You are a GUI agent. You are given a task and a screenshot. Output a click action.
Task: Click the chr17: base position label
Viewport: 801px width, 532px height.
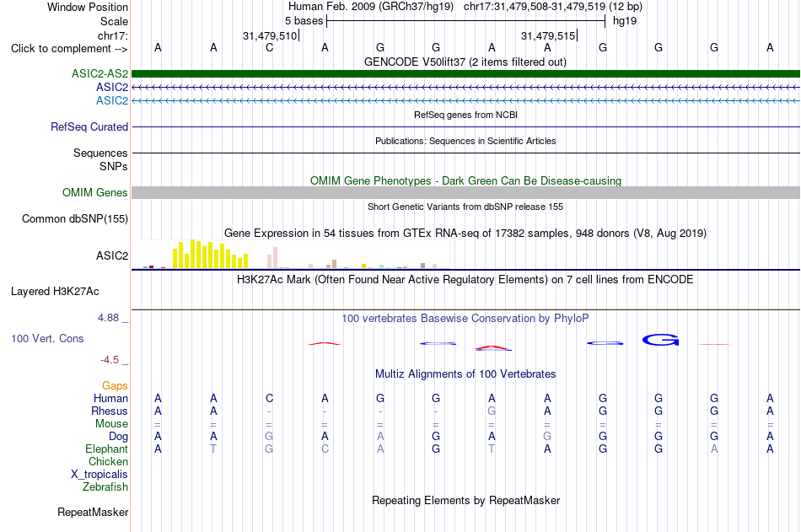113,35
